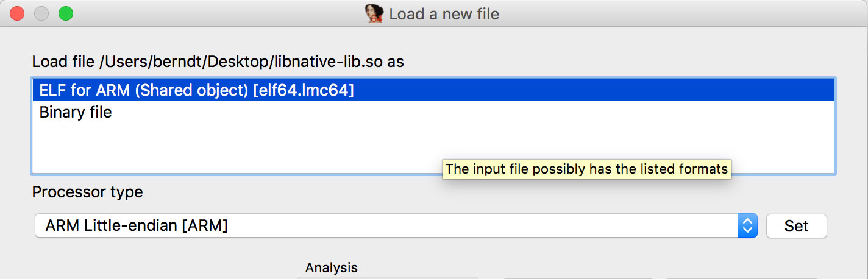
Task: Click the Load a new file title text
Action: coord(444,13)
